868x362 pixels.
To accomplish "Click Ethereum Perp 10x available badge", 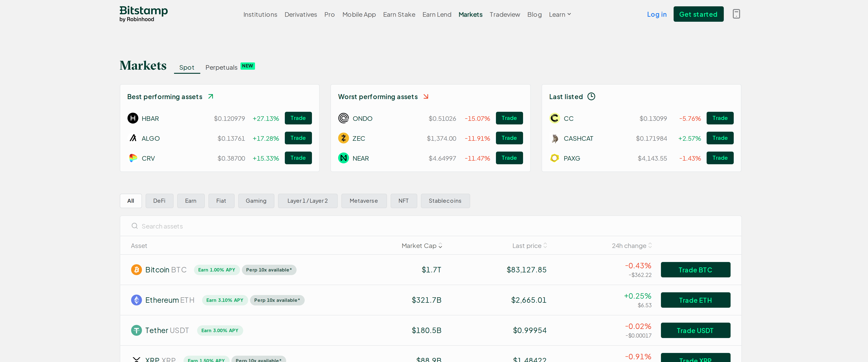I will coord(277,300).
